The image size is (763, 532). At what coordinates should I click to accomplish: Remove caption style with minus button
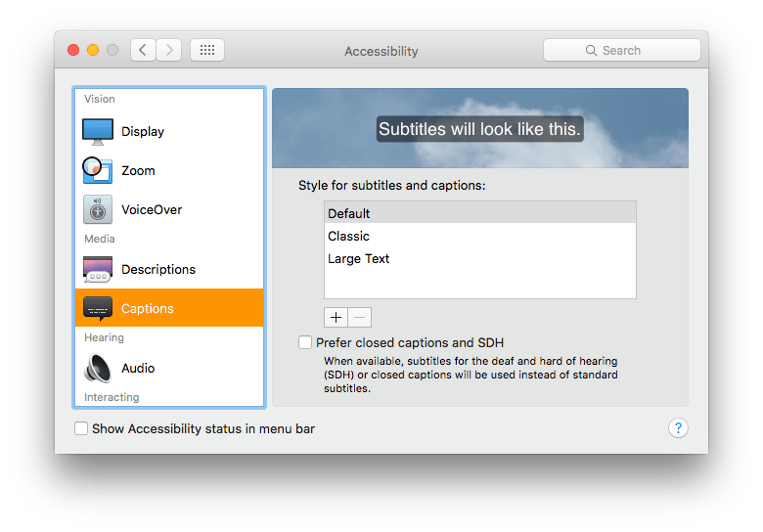pyautogui.click(x=359, y=317)
